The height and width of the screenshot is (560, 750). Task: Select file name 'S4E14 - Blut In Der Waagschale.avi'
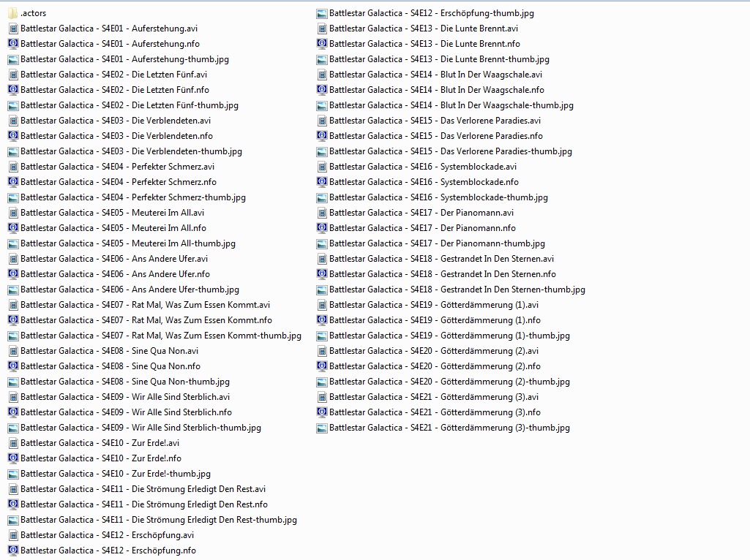point(436,75)
